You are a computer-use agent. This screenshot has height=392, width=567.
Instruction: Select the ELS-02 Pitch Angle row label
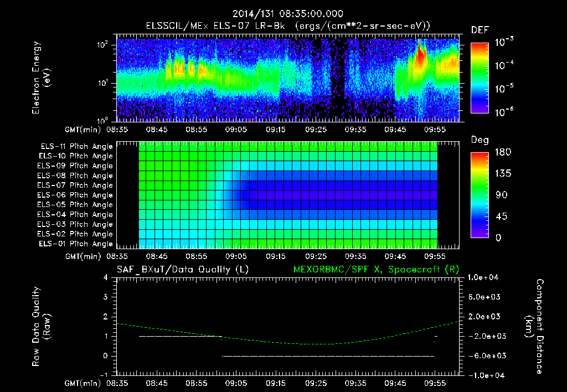[75, 234]
